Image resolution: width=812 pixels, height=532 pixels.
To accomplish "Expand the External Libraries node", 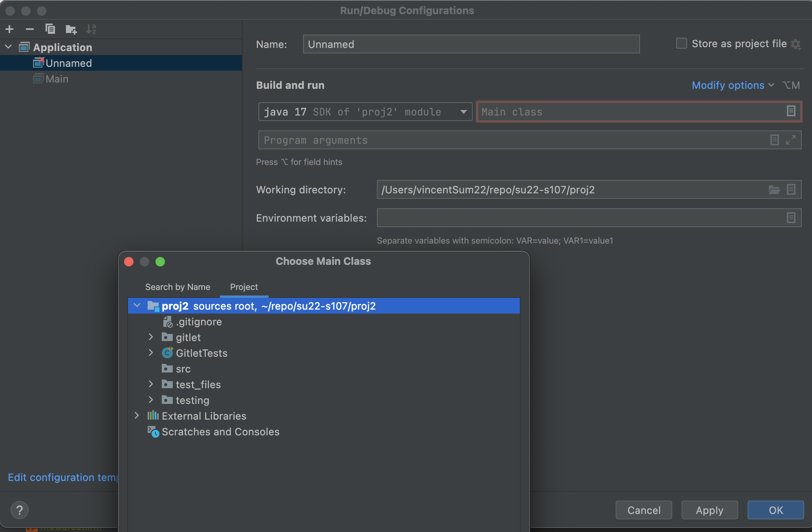I will click(137, 416).
